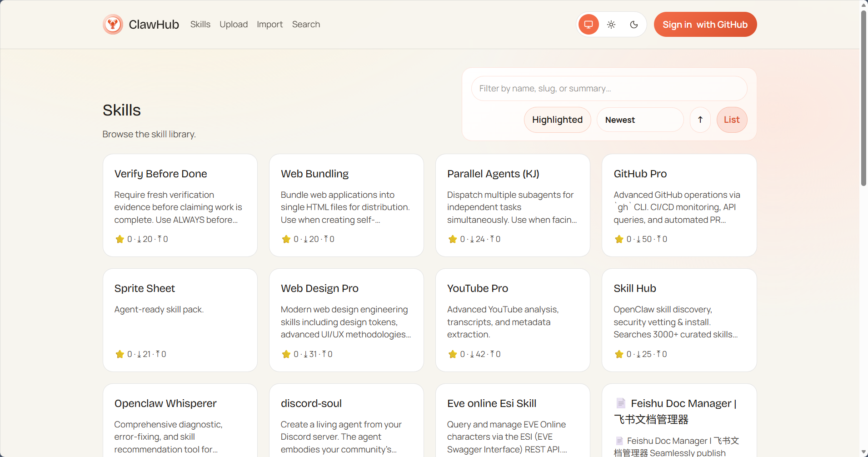Click 'Query and manage EVE Online' description

507,437
